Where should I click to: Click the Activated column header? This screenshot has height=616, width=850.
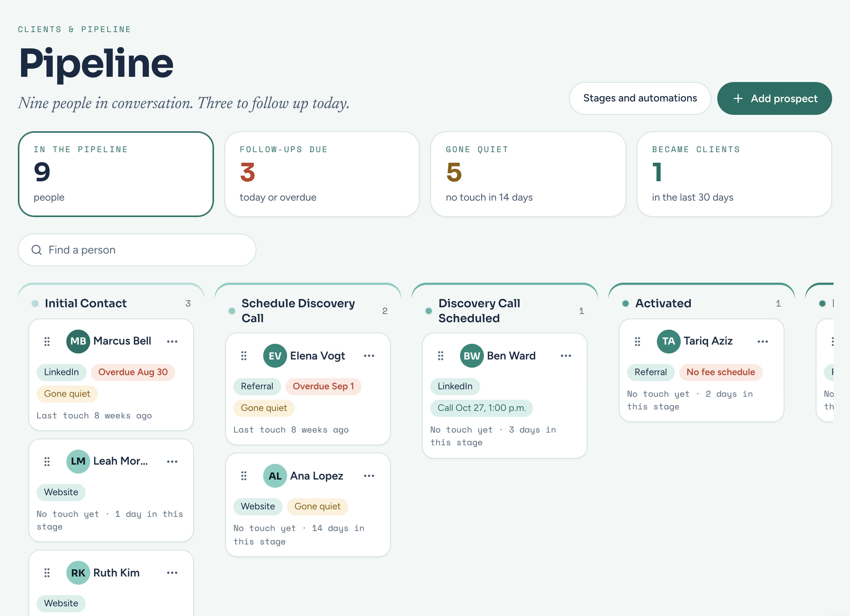pos(663,303)
